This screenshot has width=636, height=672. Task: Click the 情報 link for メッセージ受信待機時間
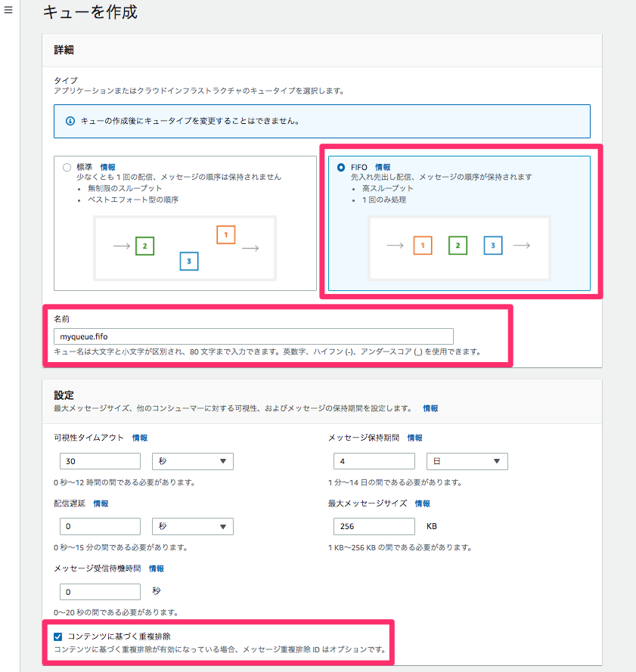pyautogui.click(x=156, y=568)
